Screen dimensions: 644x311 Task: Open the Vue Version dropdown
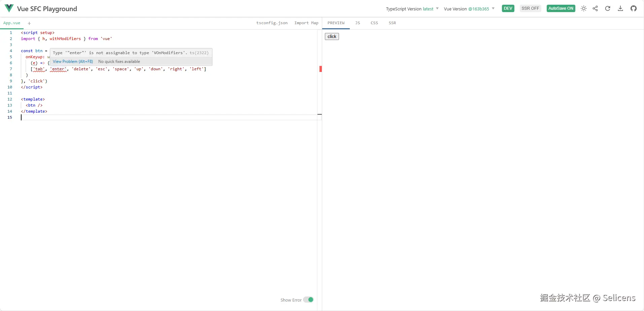469,9
